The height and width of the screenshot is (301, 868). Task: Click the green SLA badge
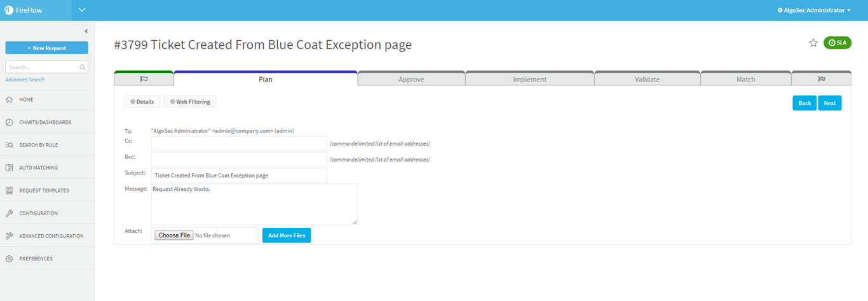point(837,43)
